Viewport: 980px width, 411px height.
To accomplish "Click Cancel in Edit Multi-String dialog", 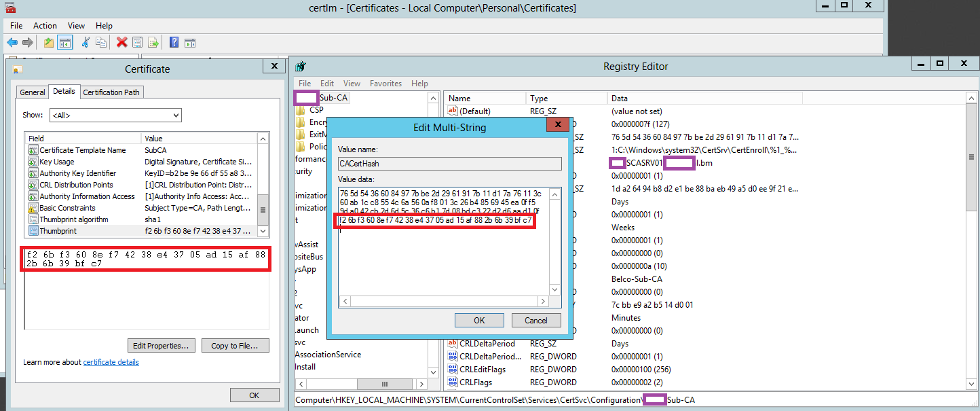I will coord(535,321).
